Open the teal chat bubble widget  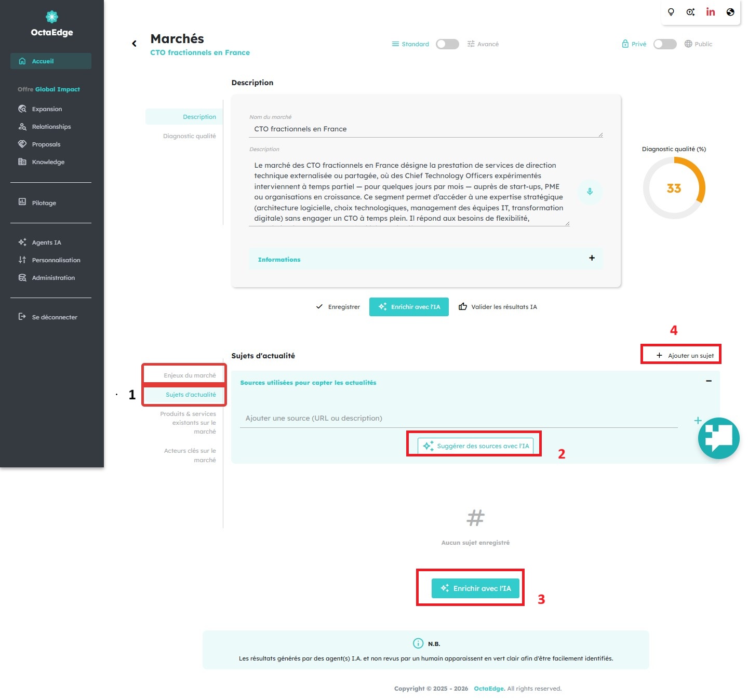pos(718,438)
